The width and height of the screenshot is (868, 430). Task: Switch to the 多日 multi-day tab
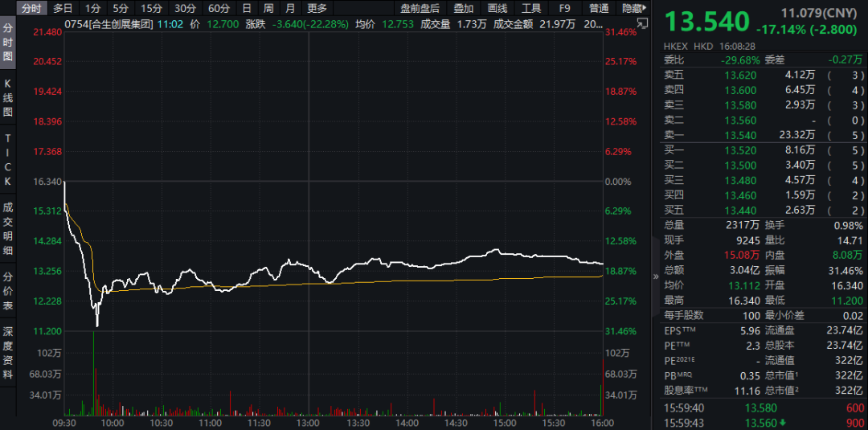click(63, 8)
